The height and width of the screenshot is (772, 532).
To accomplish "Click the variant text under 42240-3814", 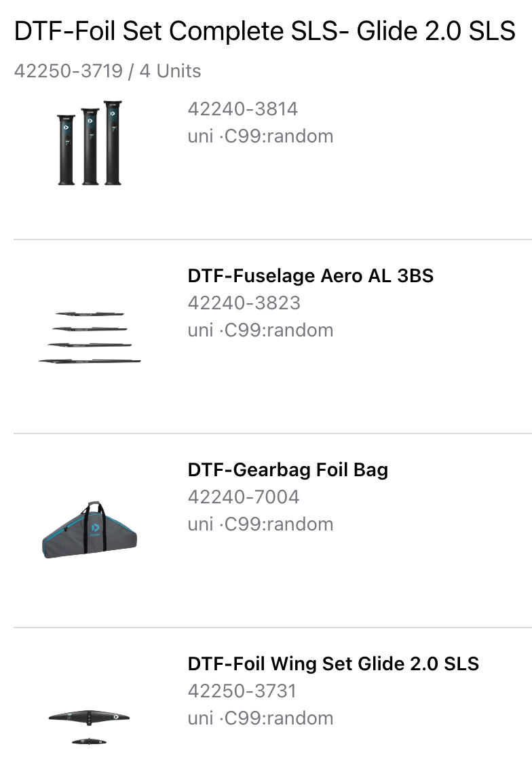I will [261, 136].
